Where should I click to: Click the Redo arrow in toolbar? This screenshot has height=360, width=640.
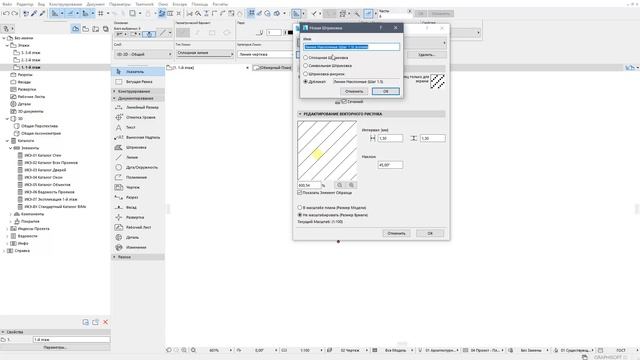pyautogui.click(x=15, y=13)
